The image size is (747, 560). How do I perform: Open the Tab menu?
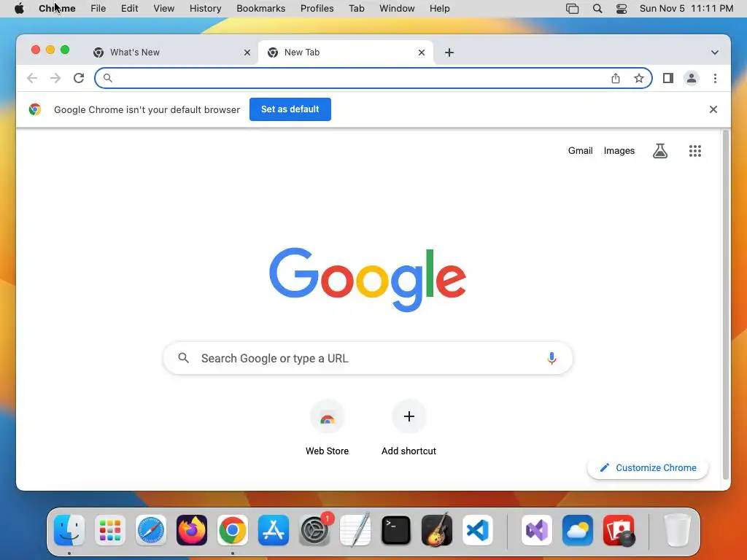(x=356, y=9)
